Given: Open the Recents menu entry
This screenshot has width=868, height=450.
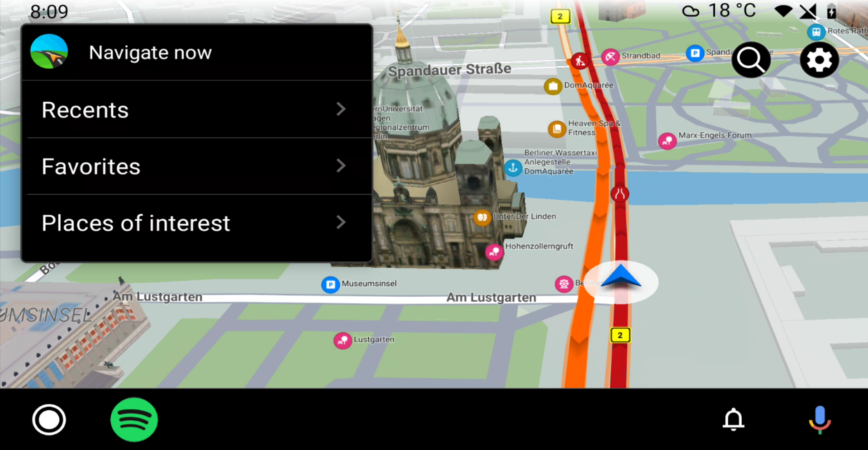Looking at the screenshot, I should (85, 110).
